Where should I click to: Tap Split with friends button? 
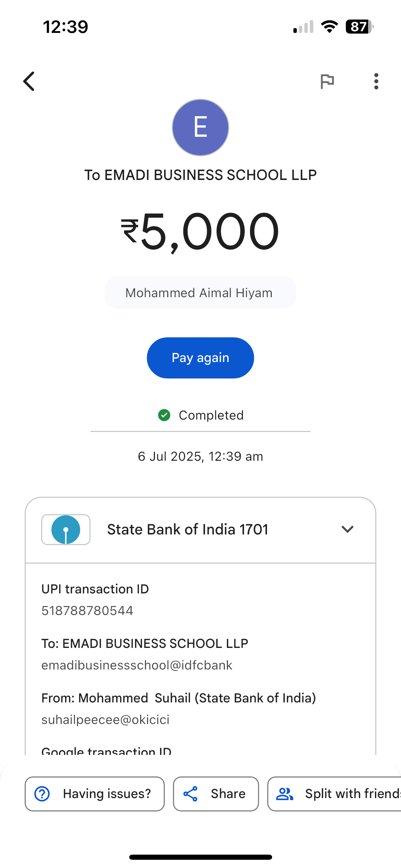(x=352, y=794)
